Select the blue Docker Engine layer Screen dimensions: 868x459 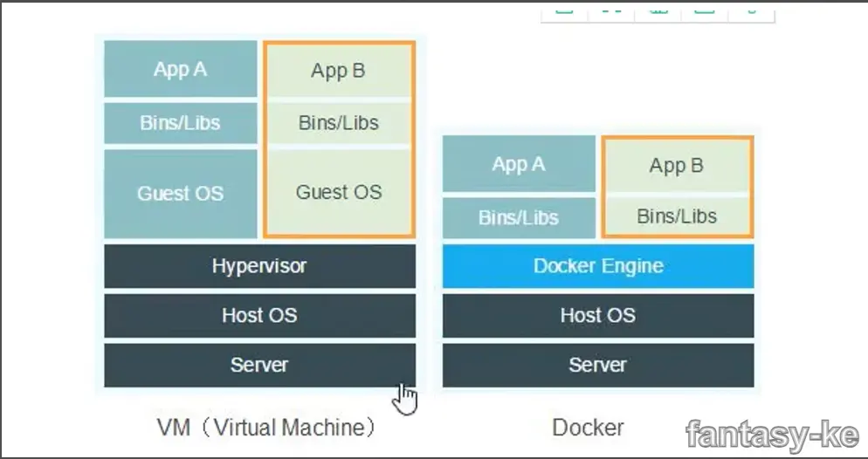tap(598, 266)
